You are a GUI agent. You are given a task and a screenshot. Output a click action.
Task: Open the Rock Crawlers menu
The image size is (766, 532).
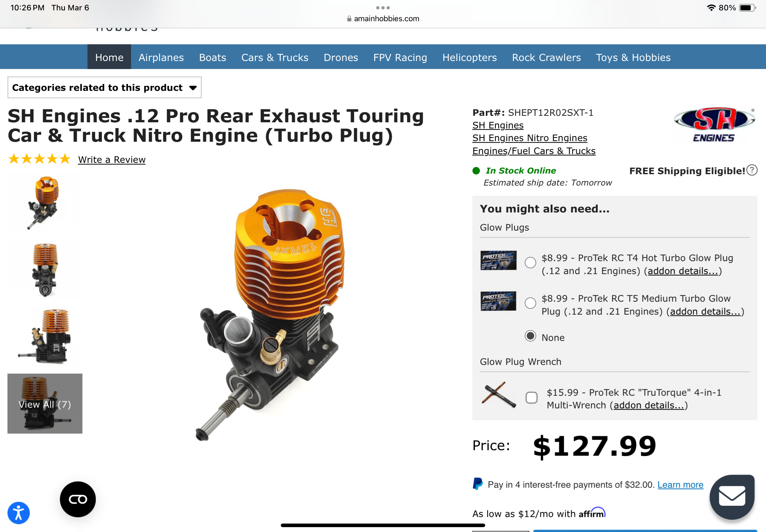(546, 57)
